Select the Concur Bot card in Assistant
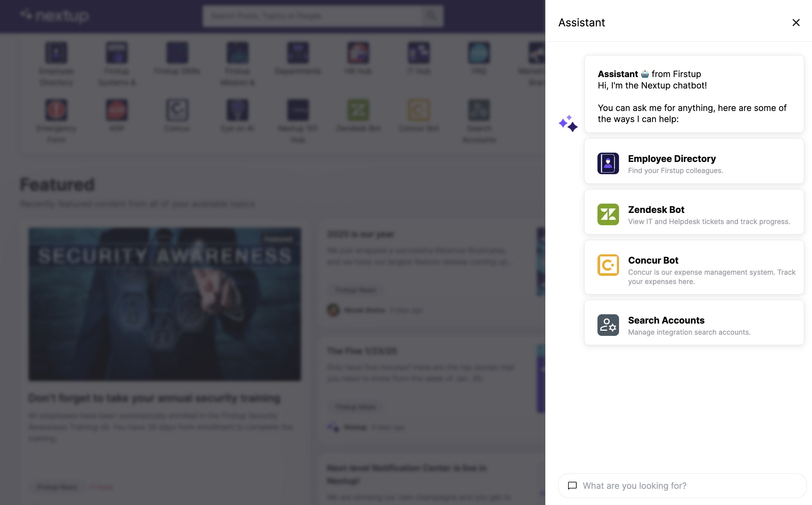Image resolution: width=812 pixels, height=505 pixels. (x=694, y=267)
